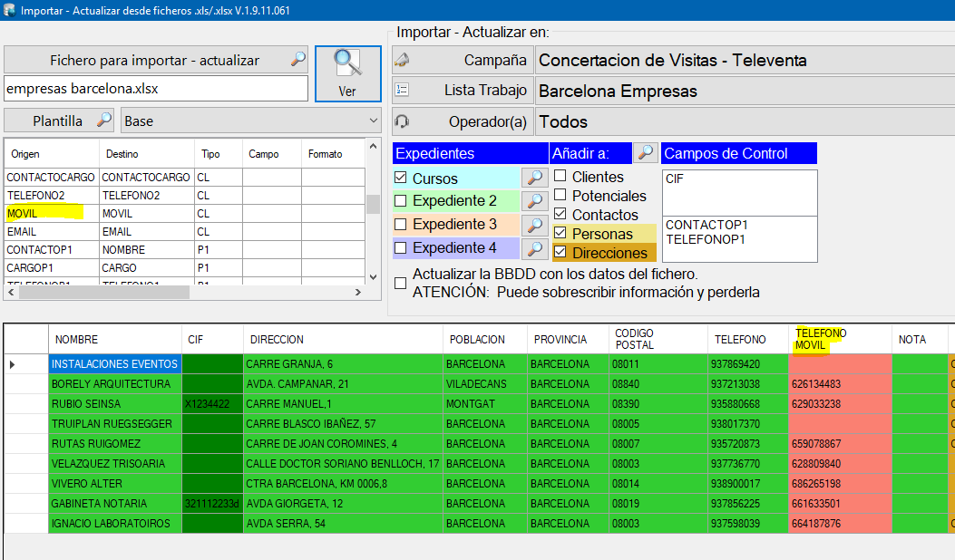Click the TELEFONO MOVIL column header

pyautogui.click(x=840, y=339)
